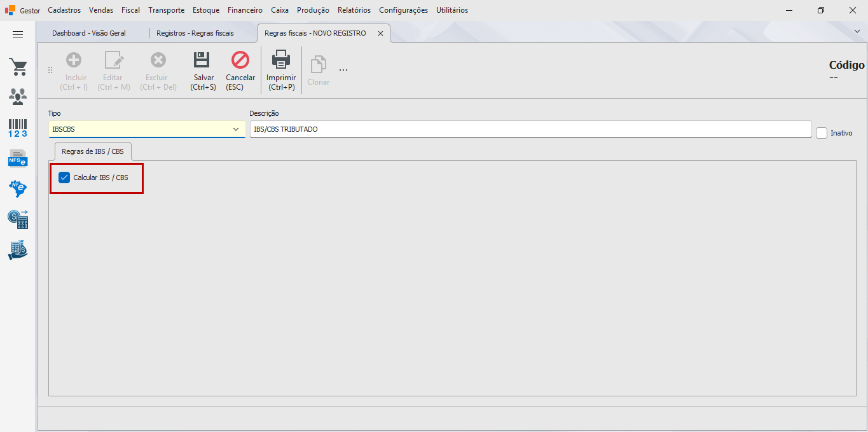Viewport: 868px width, 432px height.
Task: Switch to Registros - Regras fiscais tab
Action: click(195, 33)
